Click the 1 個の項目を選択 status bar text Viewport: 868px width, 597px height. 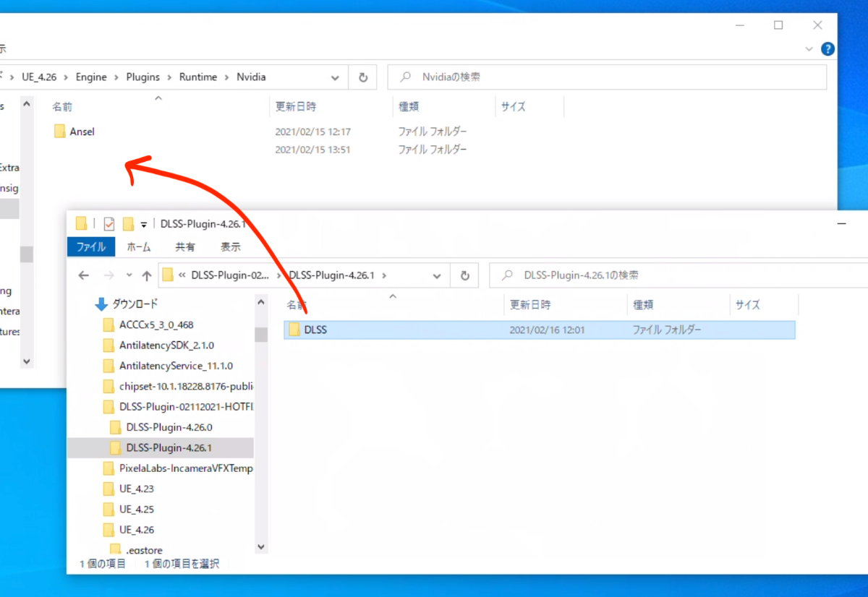coord(182,564)
